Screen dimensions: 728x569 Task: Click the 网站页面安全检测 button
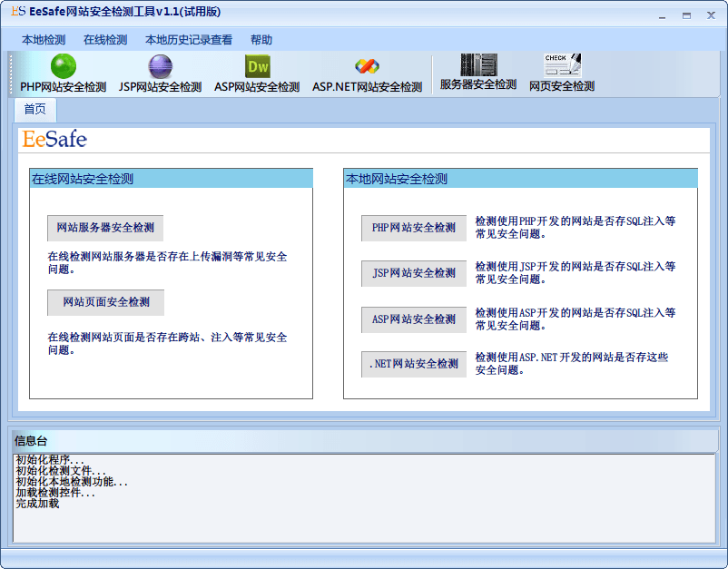[x=106, y=302]
